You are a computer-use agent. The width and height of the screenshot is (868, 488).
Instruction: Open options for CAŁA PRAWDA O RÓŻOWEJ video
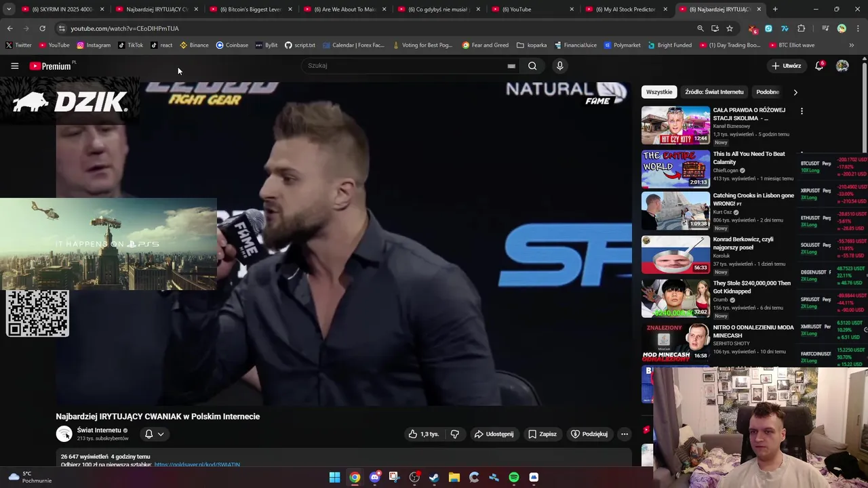click(x=802, y=111)
